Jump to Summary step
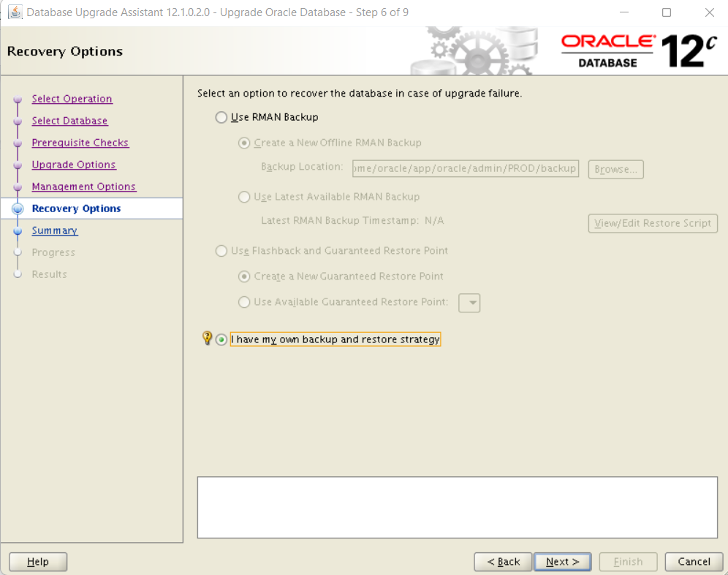 point(55,230)
